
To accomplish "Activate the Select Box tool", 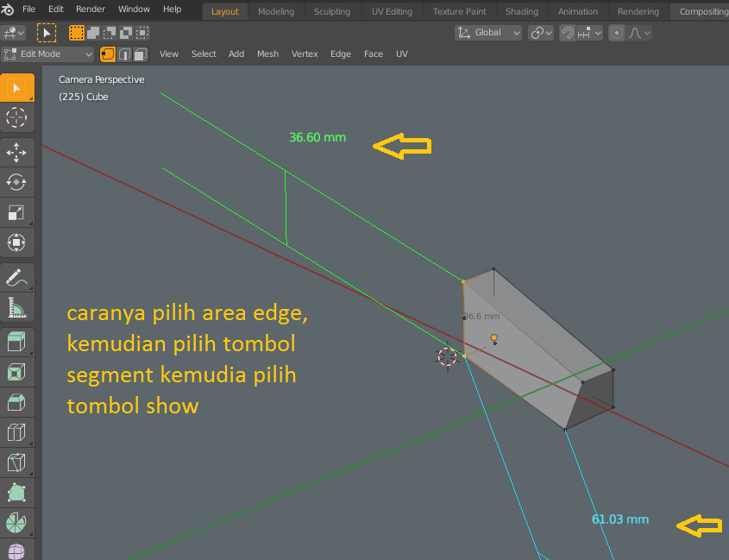I will coord(16,88).
